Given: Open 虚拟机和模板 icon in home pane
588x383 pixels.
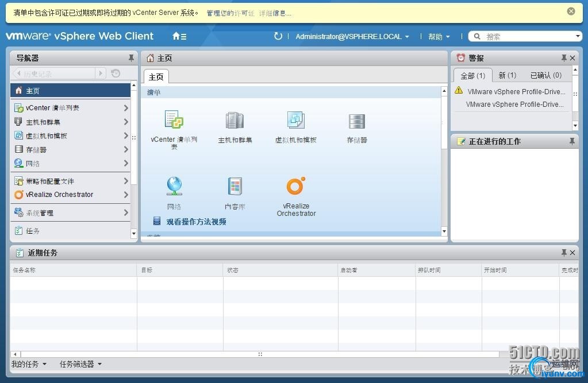Looking at the screenshot, I should (x=296, y=120).
